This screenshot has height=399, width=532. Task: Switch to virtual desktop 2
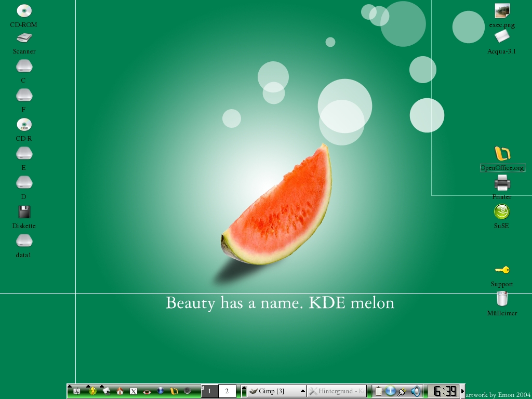click(227, 391)
